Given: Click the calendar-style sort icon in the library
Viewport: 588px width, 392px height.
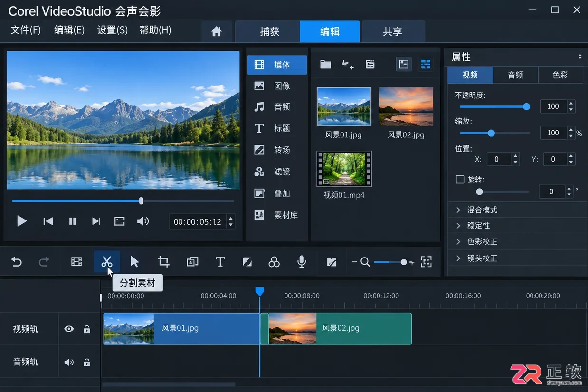Looking at the screenshot, I should (x=370, y=65).
